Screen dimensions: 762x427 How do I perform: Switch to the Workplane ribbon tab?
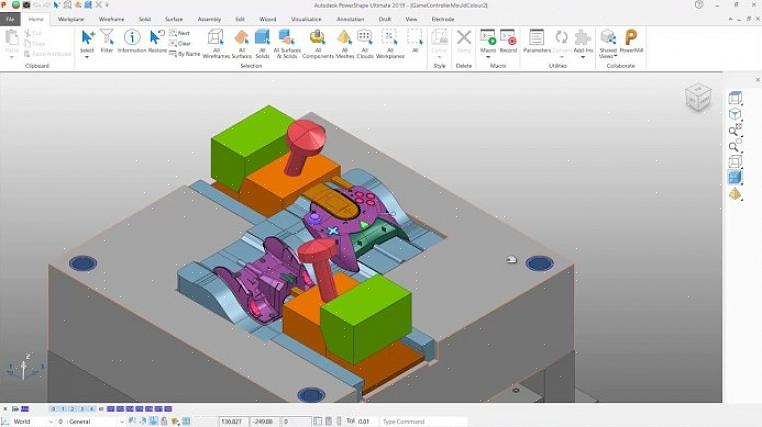(x=71, y=19)
